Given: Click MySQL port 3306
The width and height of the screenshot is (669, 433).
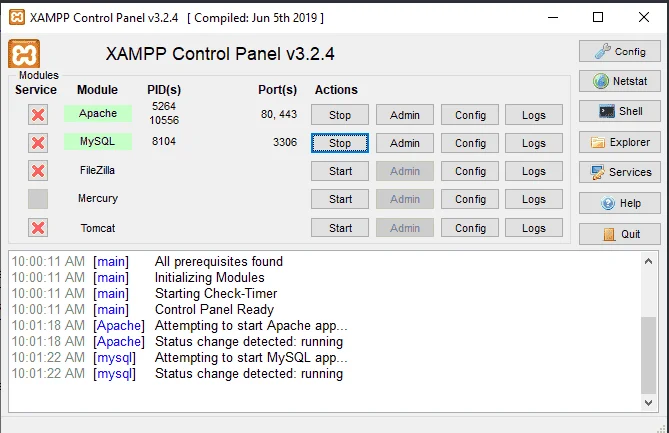Looking at the screenshot, I should (x=285, y=142).
